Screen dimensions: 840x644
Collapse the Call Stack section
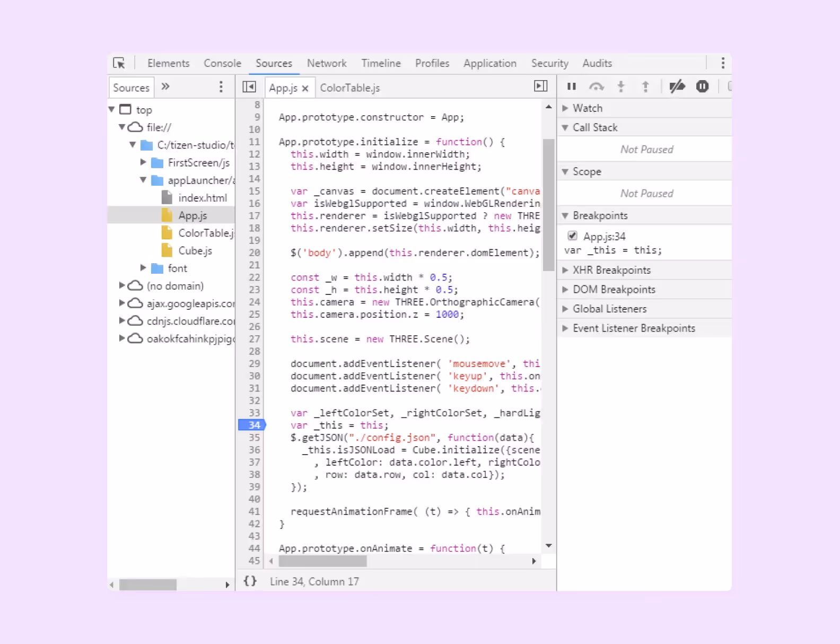565,127
